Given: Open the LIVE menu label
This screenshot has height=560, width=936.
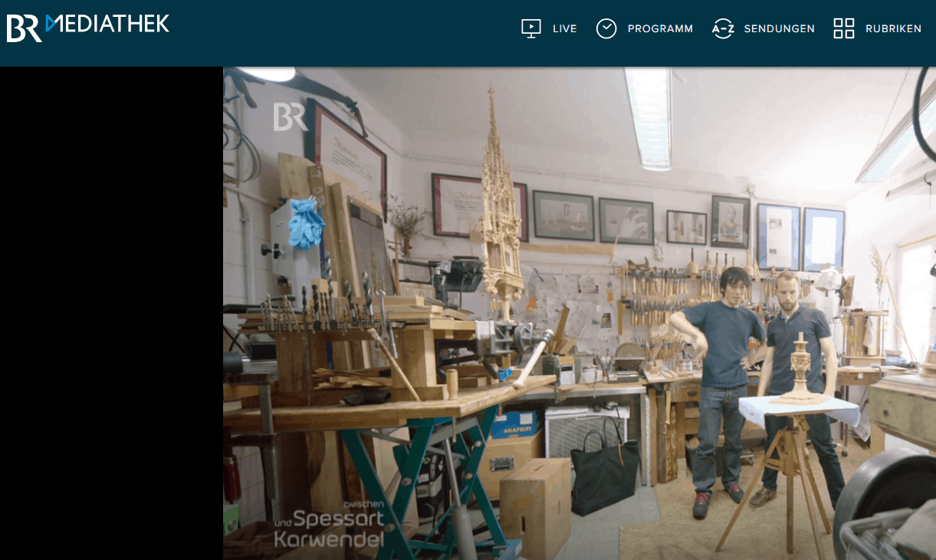Looking at the screenshot, I should (564, 29).
